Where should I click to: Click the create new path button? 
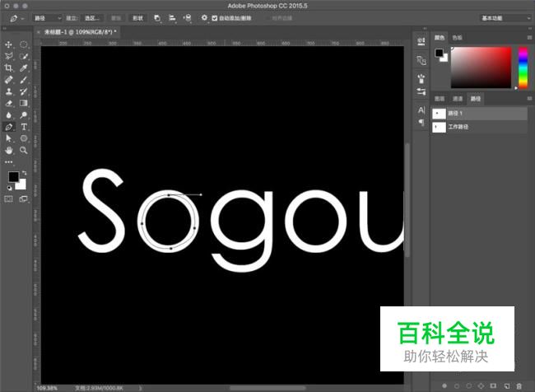point(507,386)
